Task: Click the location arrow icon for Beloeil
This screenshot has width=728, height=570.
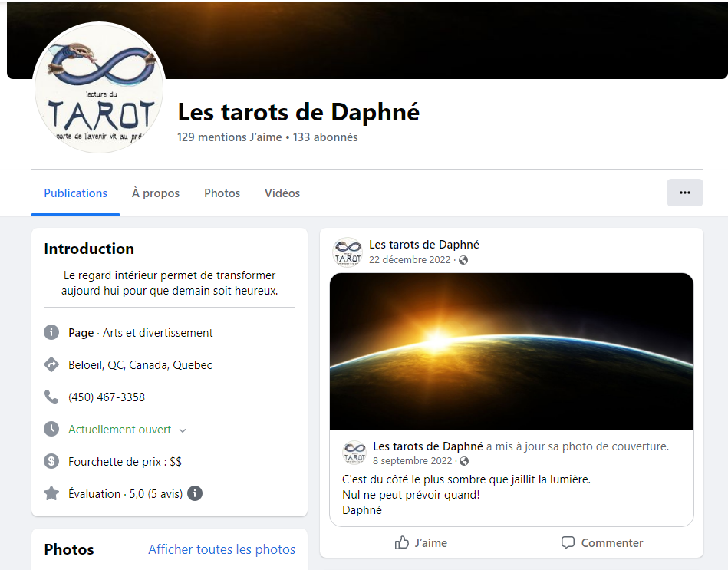Action: point(51,364)
